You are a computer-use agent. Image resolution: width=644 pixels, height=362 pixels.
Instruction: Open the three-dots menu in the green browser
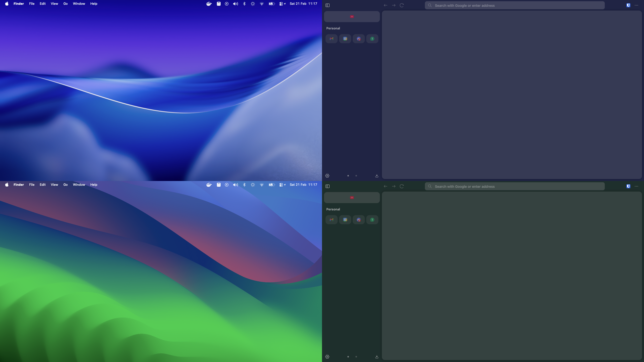click(x=636, y=186)
